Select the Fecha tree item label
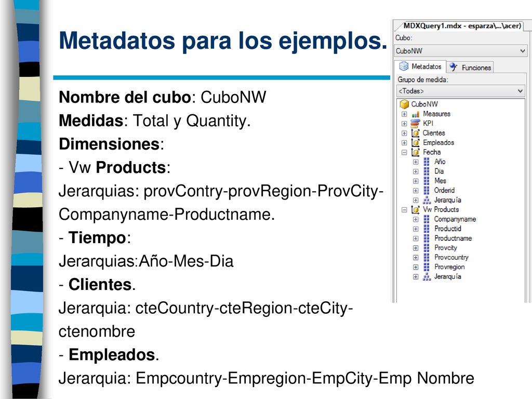 click(x=432, y=152)
